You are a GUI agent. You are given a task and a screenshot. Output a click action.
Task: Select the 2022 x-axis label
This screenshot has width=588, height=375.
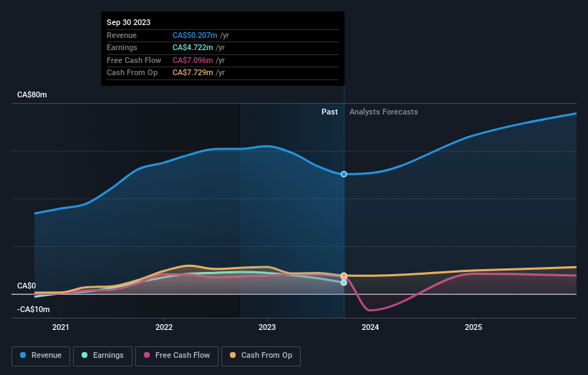pyautogui.click(x=164, y=328)
